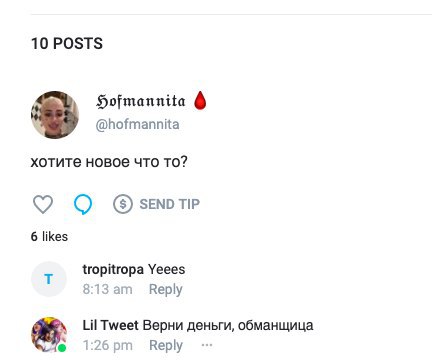Open Lil Tweet's avatar image

click(49, 335)
